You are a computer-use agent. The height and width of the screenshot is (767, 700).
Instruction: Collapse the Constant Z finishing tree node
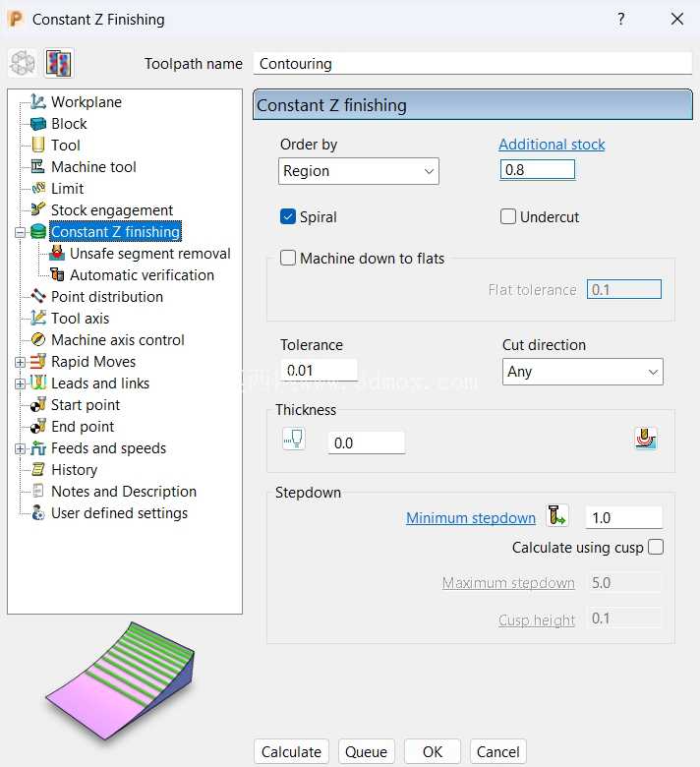click(20, 232)
